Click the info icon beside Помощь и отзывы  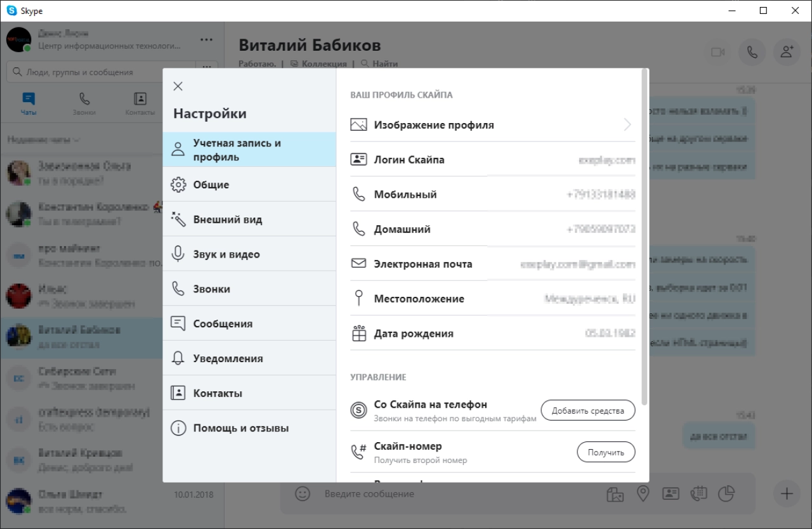[178, 428]
